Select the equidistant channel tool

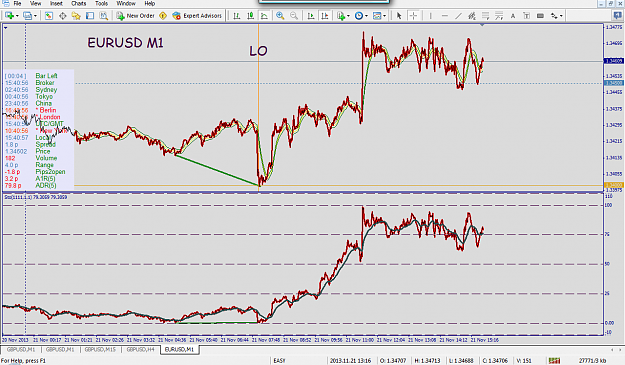(x=472, y=16)
